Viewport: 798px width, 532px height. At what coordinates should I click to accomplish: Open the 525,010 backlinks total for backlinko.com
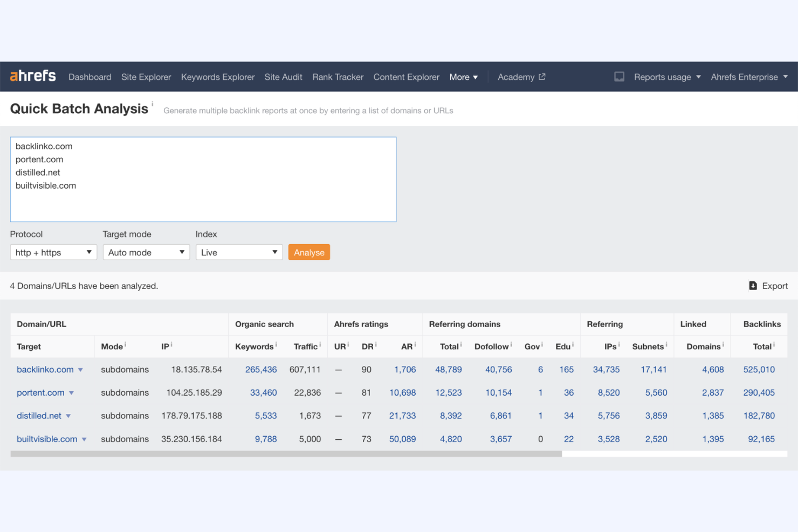(759, 370)
